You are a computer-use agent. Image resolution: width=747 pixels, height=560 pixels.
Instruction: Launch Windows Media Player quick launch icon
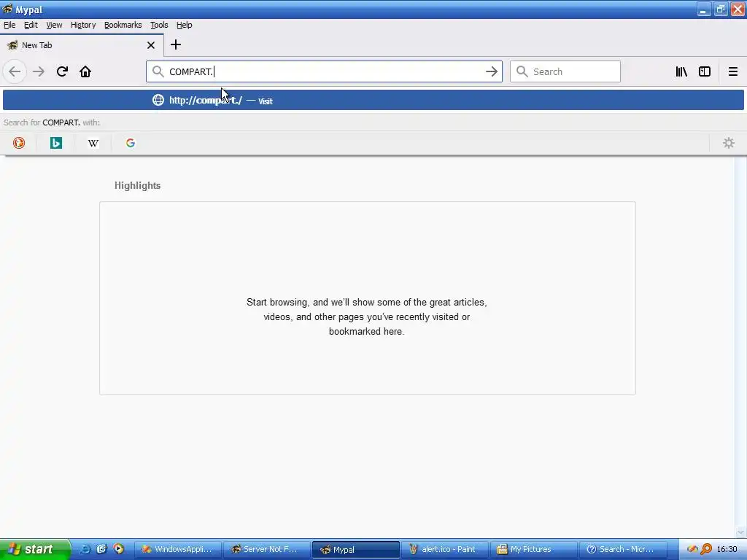point(118,549)
